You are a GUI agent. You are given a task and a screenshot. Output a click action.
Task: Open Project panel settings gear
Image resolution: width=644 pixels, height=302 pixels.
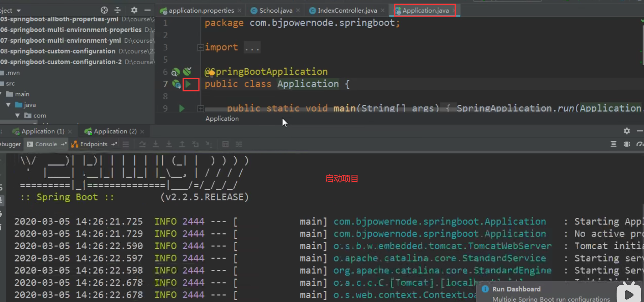pos(134,10)
